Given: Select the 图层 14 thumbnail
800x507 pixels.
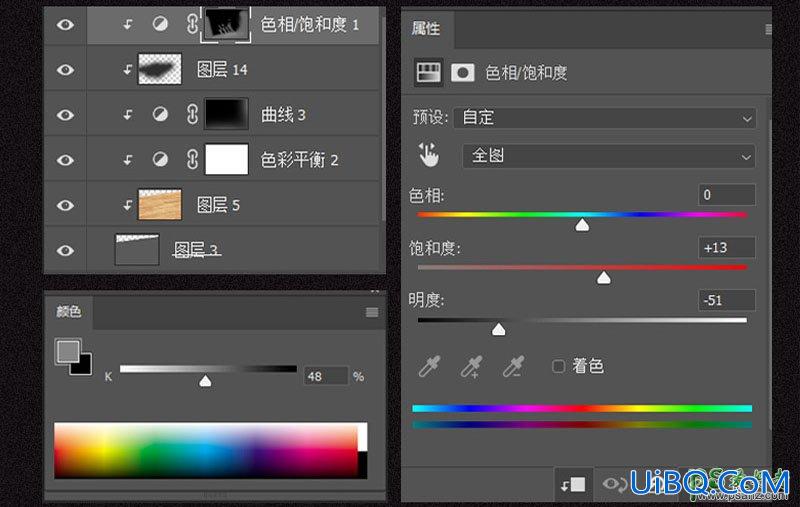Looking at the screenshot, I should click(160, 69).
